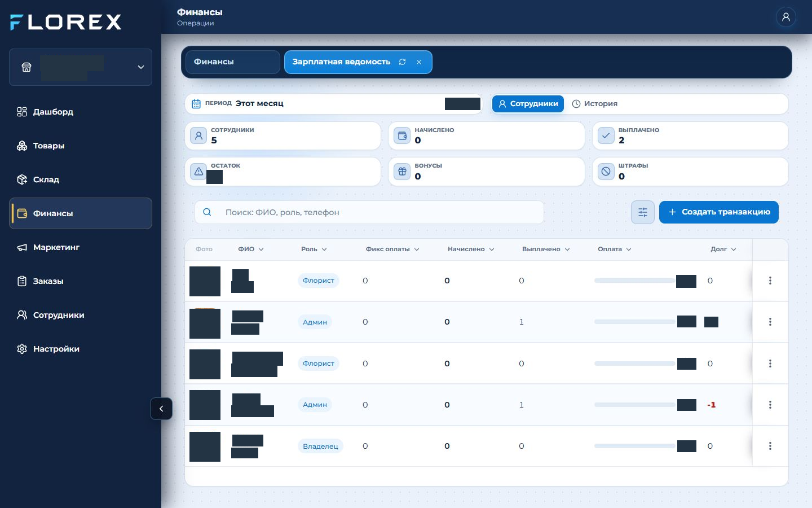Viewport: 812px width, 508px height.
Task: Switch to the История view
Action: (x=595, y=104)
